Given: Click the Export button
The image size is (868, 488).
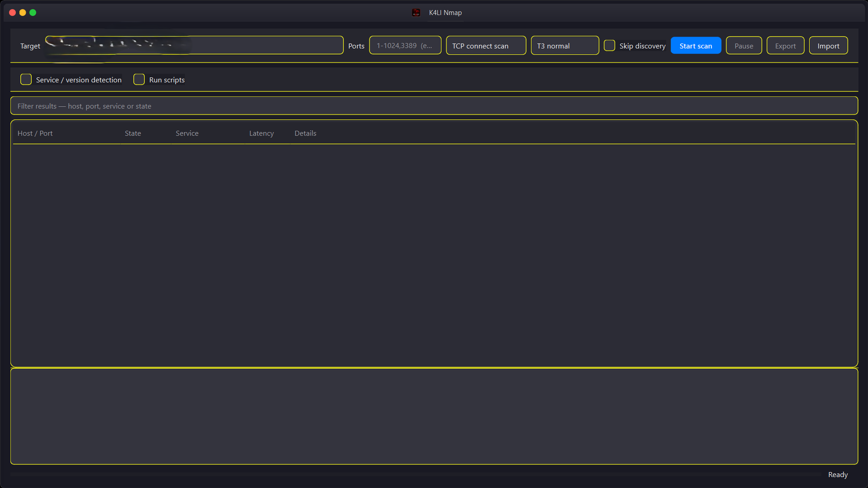Looking at the screenshot, I should (786, 46).
